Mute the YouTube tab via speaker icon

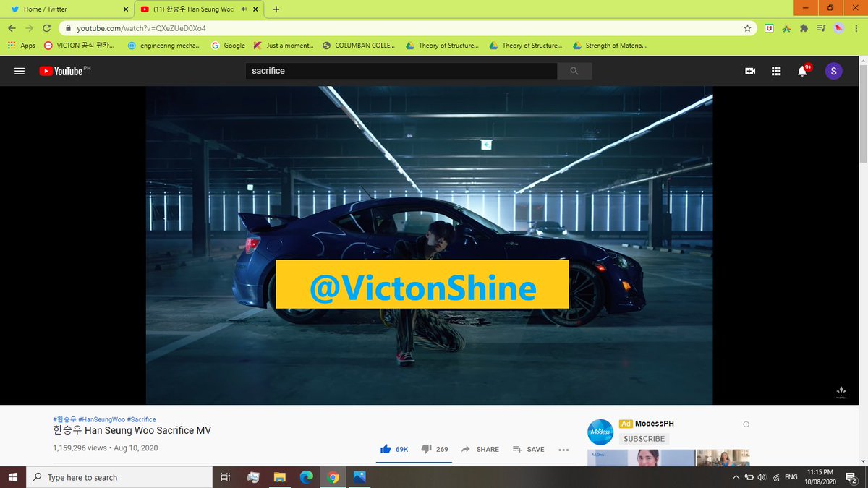click(x=244, y=9)
